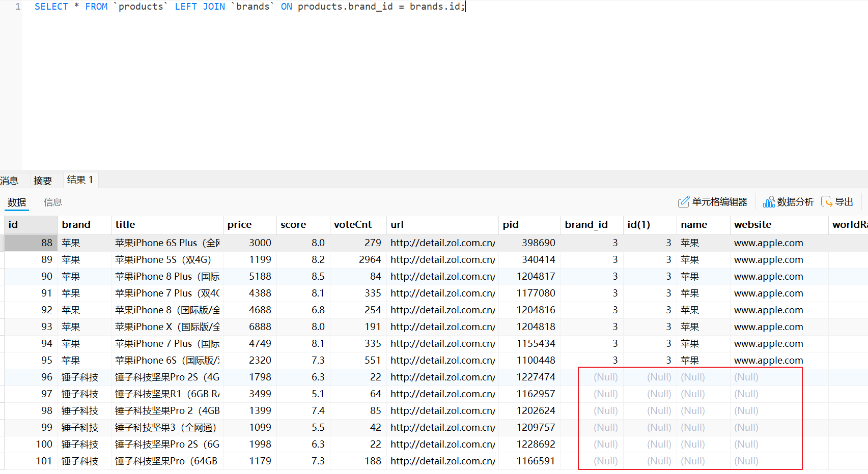Select the voteCnt column header
Viewport: 868px width, 474px height.
pyautogui.click(x=353, y=224)
